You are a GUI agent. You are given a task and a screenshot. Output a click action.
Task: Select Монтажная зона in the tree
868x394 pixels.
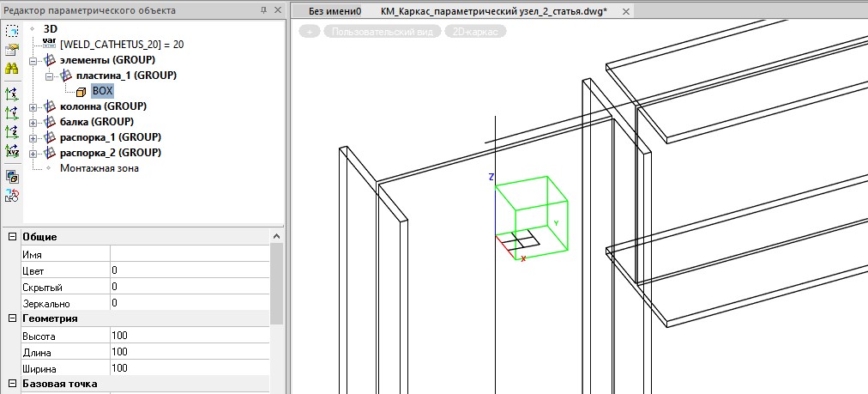(99, 168)
